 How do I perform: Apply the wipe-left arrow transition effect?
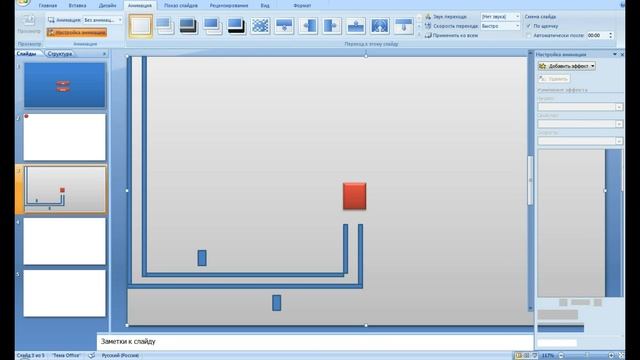tap(308, 26)
